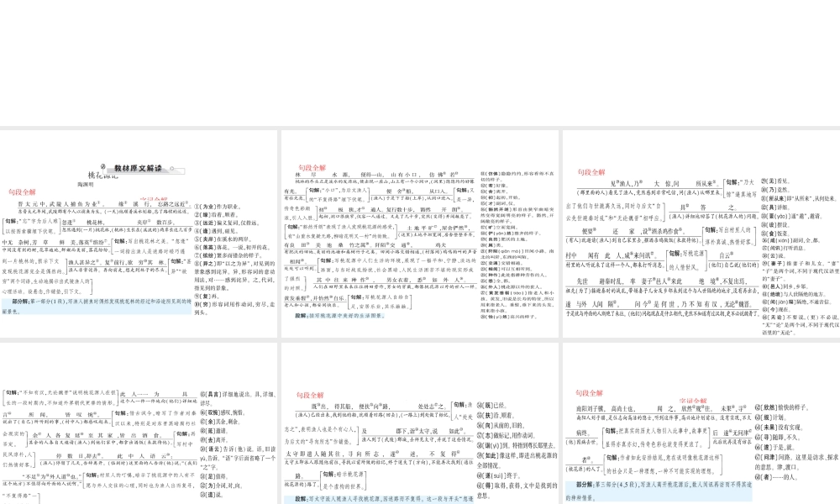Click annotation [足]值得
The width and height of the screenshot is (840, 504).
(x=213, y=476)
